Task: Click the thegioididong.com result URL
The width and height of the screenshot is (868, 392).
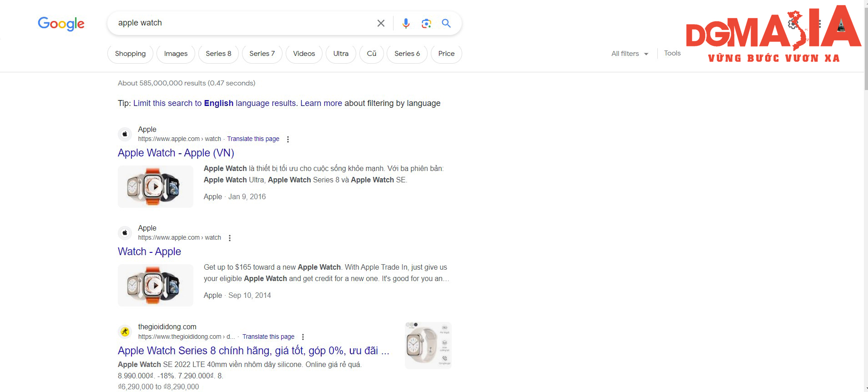Action: [187, 337]
